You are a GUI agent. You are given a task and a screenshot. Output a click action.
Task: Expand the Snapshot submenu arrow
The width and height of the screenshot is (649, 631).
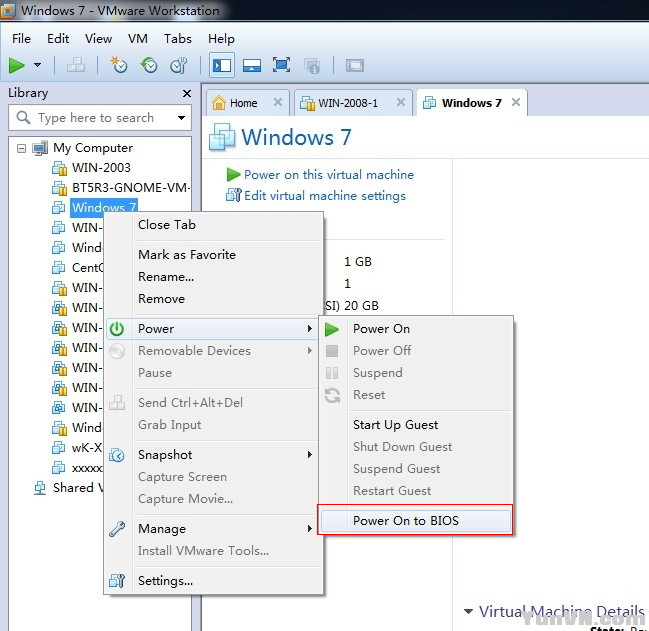click(310, 455)
